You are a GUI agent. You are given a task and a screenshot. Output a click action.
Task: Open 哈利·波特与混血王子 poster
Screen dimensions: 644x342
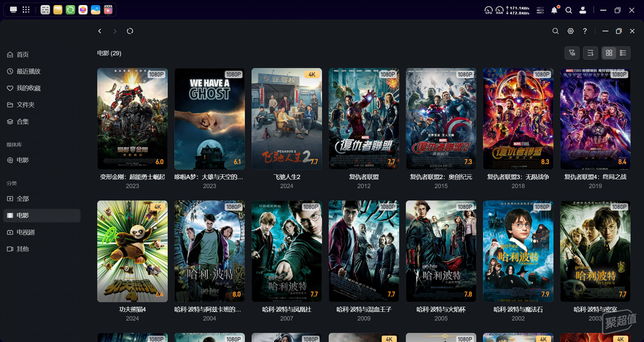pyautogui.click(x=364, y=251)
